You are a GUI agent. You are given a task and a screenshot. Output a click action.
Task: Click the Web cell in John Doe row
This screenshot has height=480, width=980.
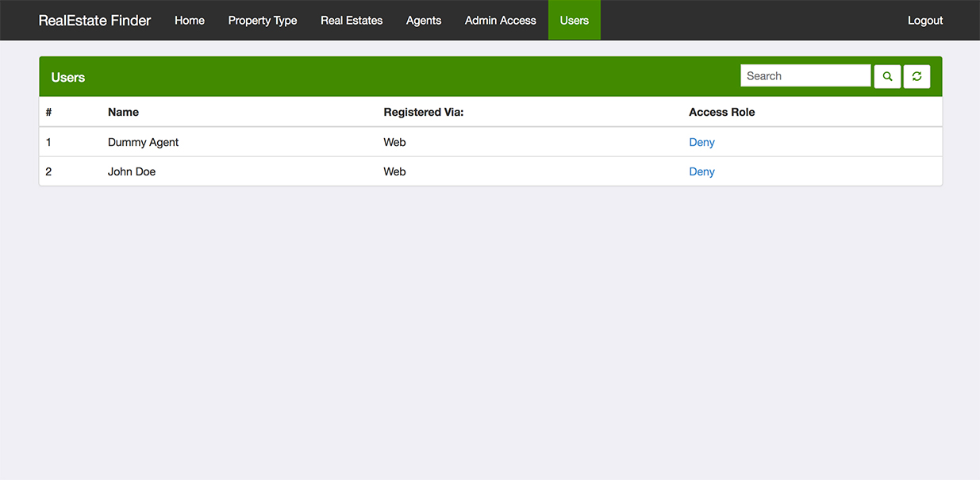pyautogui.click(x=394, y=171)
